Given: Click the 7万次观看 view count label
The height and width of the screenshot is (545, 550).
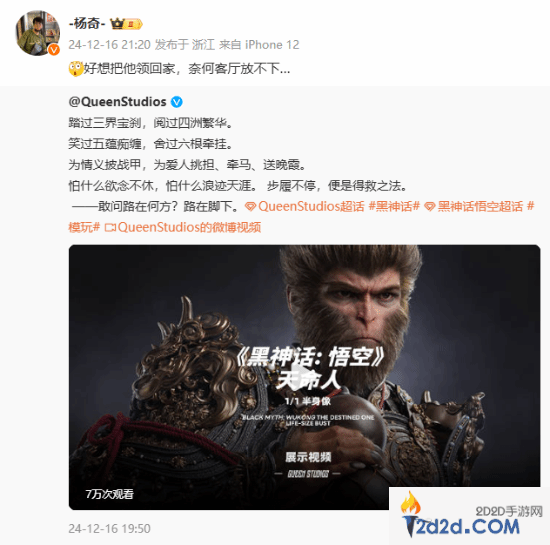Looking at the screenshot, I should pos(109,494).
